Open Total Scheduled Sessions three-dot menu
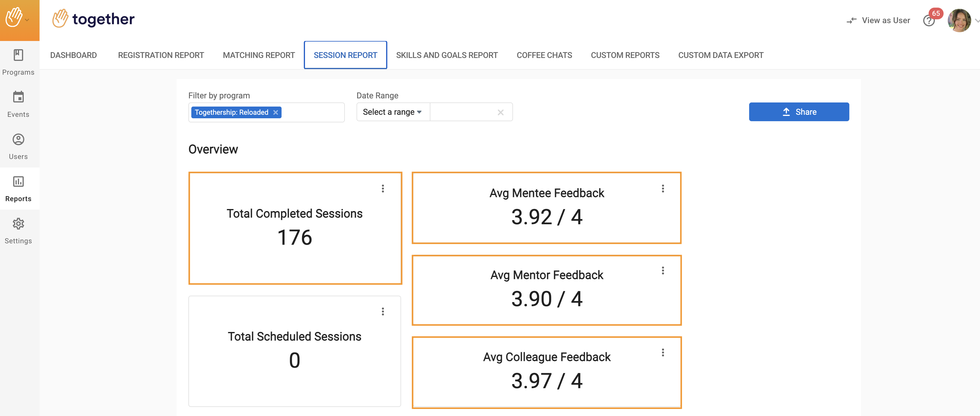 point(383,312)
